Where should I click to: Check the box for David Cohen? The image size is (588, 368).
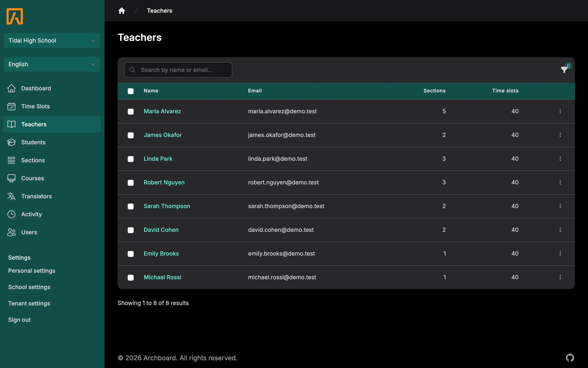[131, 230]
